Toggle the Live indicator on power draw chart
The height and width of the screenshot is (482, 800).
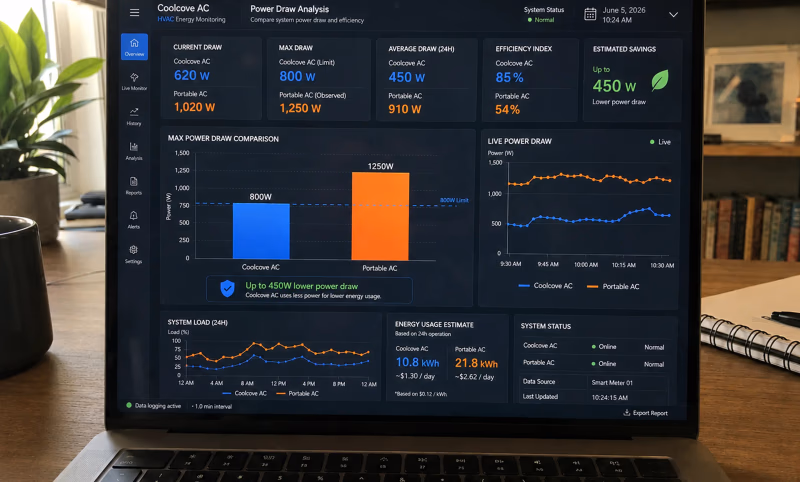[x=660, y=142]
